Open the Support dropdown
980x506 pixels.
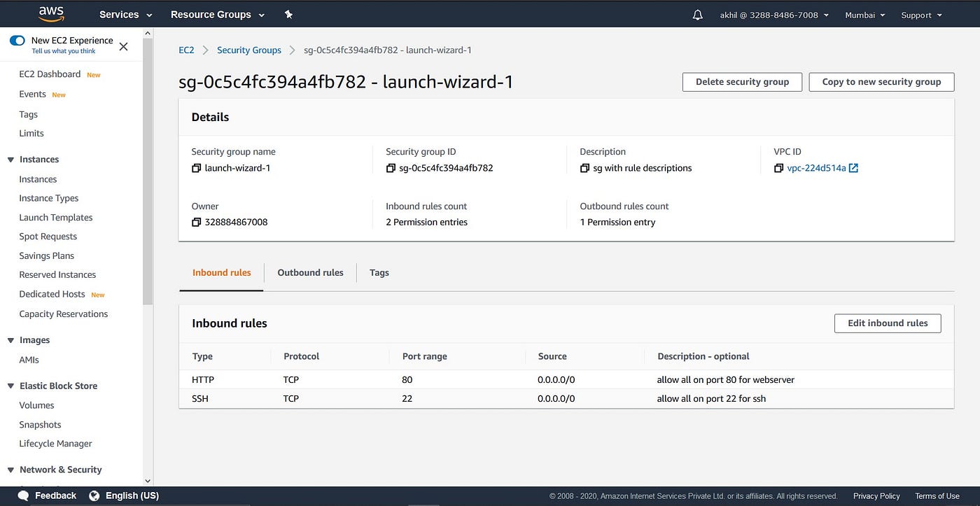click(x=921, y=15)
